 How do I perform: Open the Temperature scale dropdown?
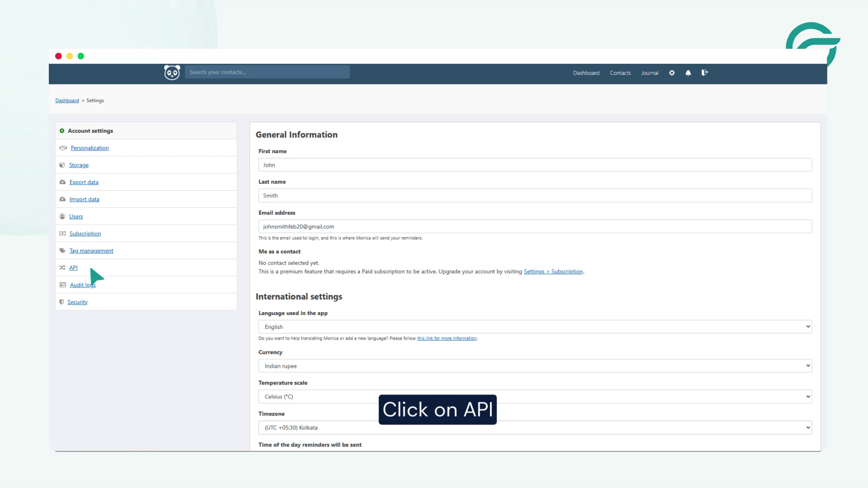[x=535, y=397]
